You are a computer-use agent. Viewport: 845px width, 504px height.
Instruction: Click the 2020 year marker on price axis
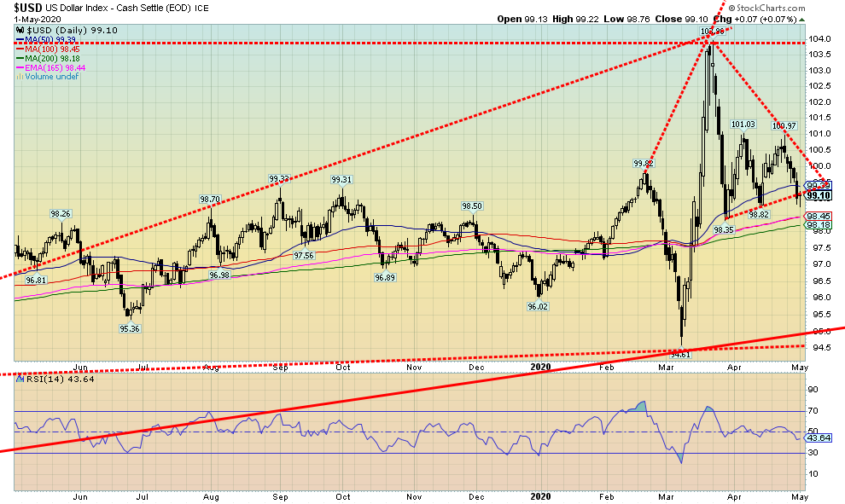click(x=539, y=367)
